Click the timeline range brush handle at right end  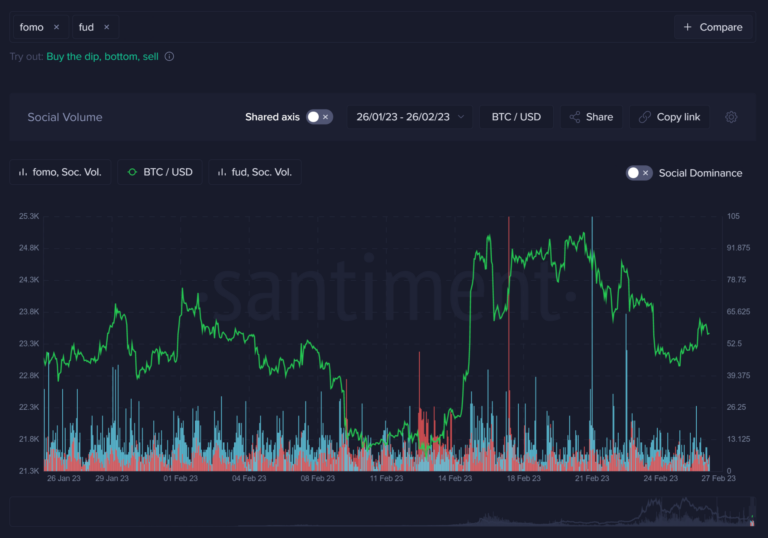tap(752, 513)
